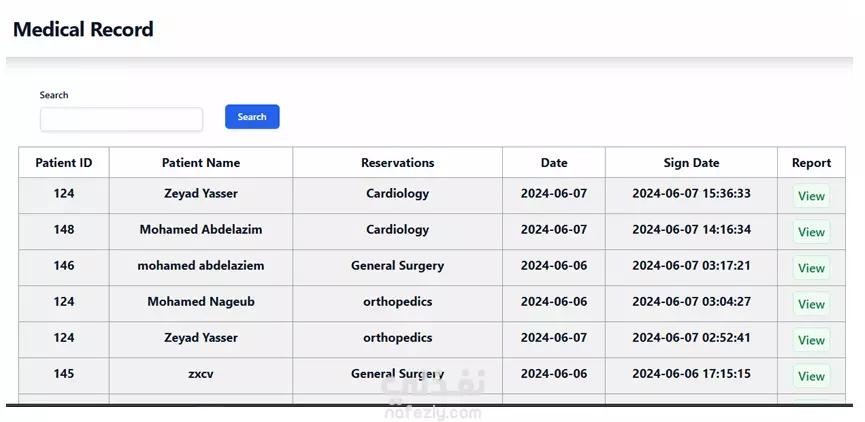This screenshot has width=865, height=422.
Task: Select the Patient Name column header
Action: [x=201, y=163]
